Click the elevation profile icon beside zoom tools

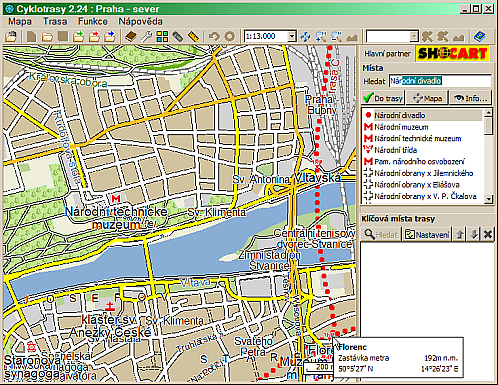(x=352, y=36)
